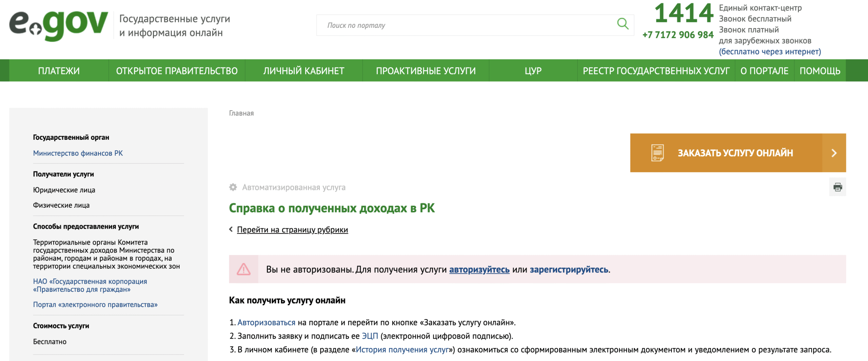Click the document icon on the order button
Viewport: 868px width, 361px height.
tap(657, 153)
